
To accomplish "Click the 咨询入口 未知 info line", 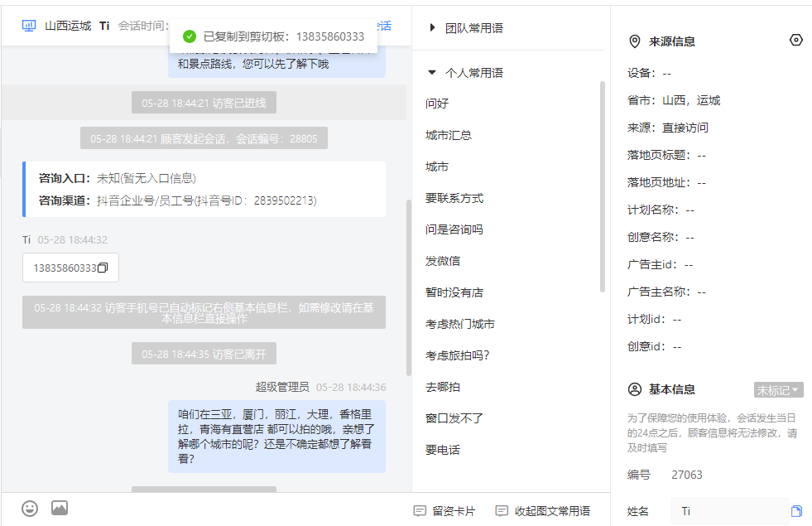I will click(118, 178).
